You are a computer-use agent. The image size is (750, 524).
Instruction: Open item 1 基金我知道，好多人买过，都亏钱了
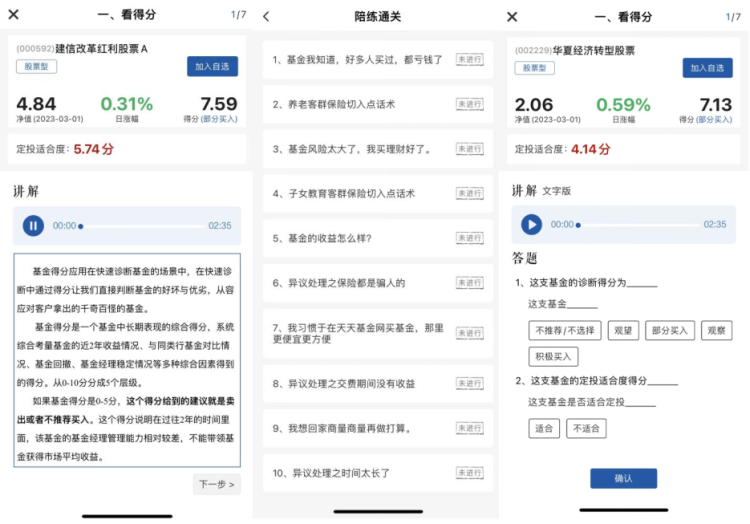[x=377, y=60]
